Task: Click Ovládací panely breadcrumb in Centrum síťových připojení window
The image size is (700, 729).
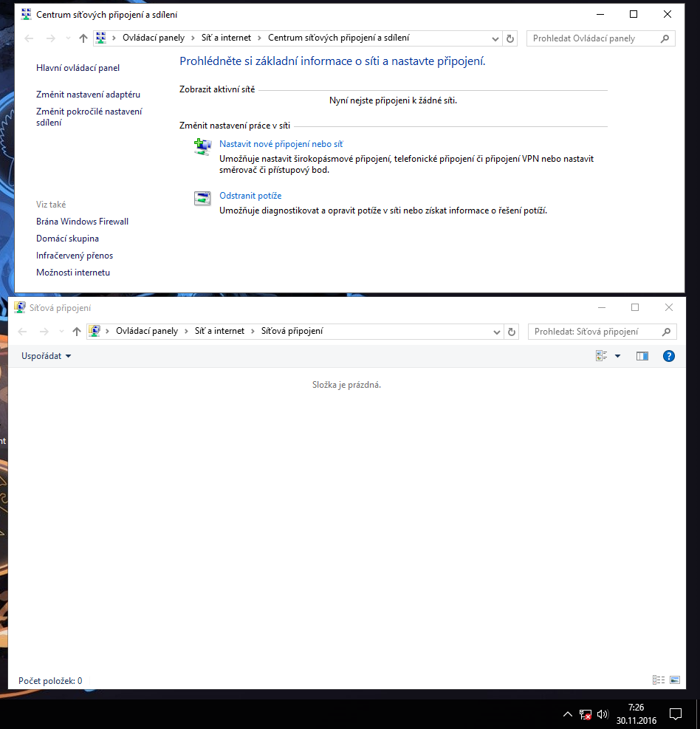Action: tap(154, 38)
